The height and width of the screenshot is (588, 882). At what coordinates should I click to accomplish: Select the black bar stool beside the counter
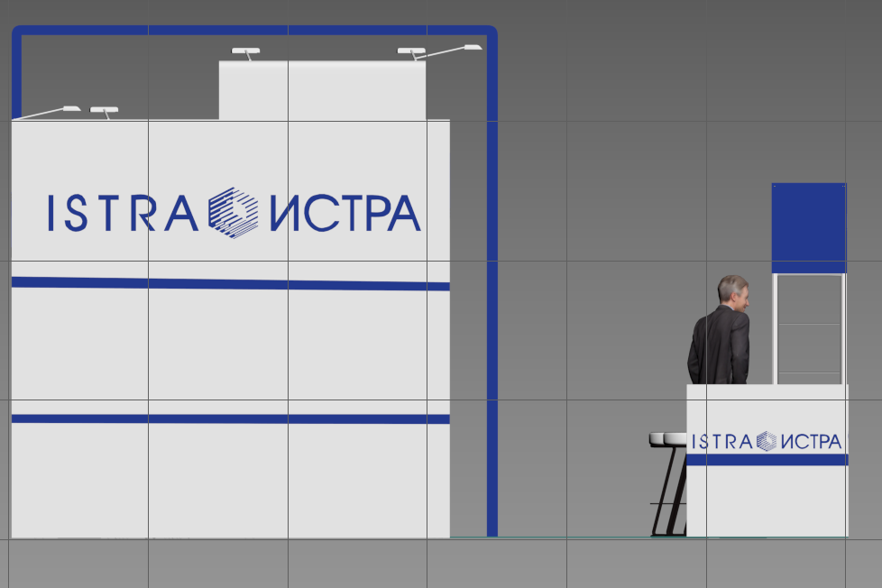pos(669,484)
